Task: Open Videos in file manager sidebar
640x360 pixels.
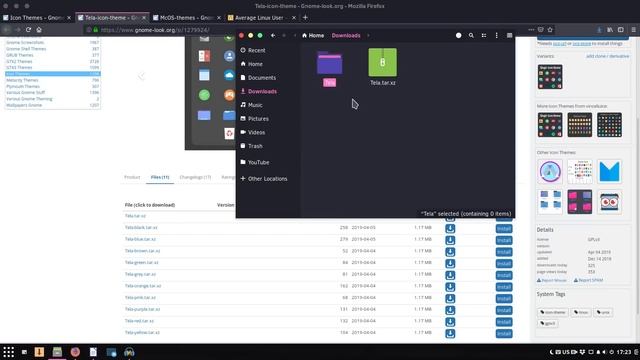Action: (253, 132)
